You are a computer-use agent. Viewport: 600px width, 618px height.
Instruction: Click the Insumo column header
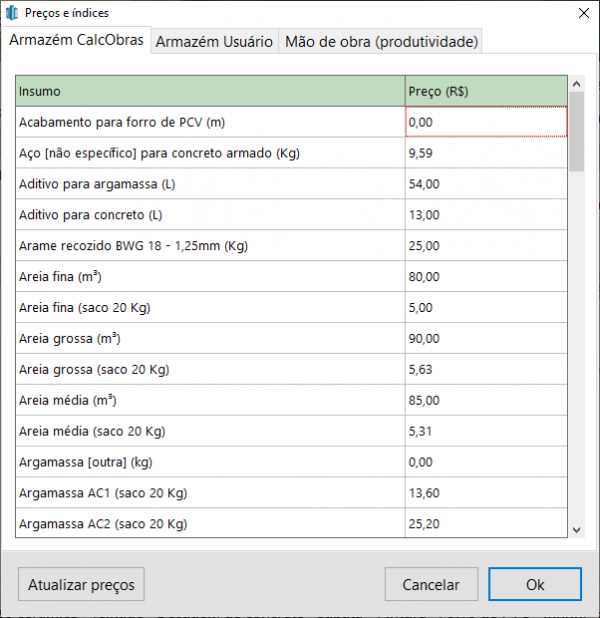[x=210, y=91]
